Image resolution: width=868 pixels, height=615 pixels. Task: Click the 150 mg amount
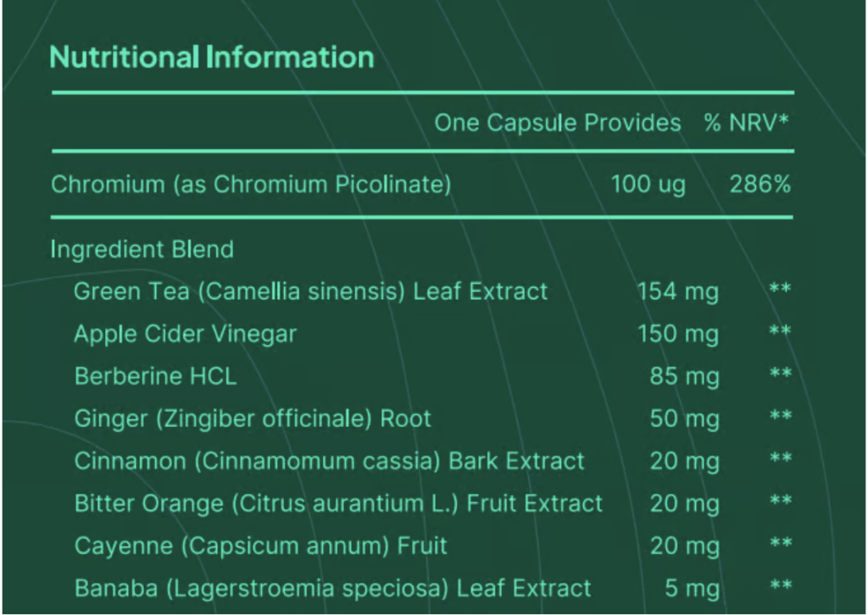click(678, 334)
